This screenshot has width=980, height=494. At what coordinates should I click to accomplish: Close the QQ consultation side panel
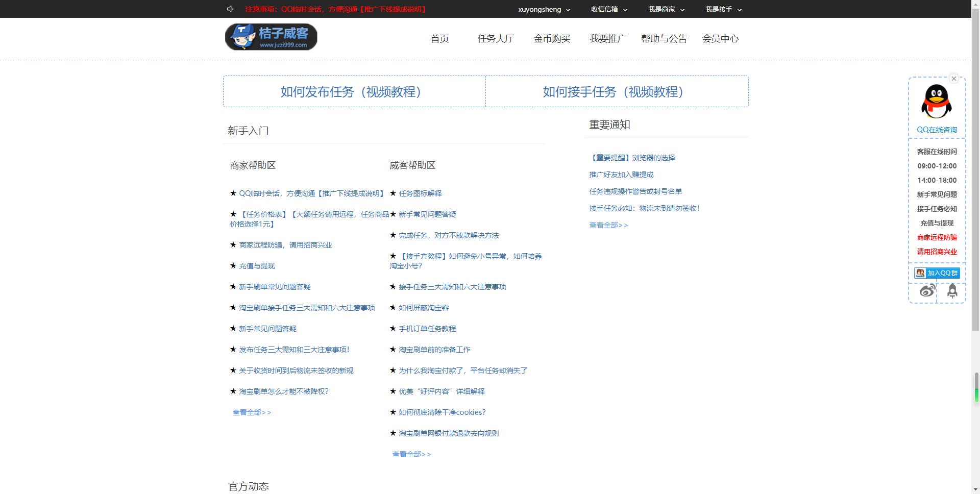(x=954, y=79)
